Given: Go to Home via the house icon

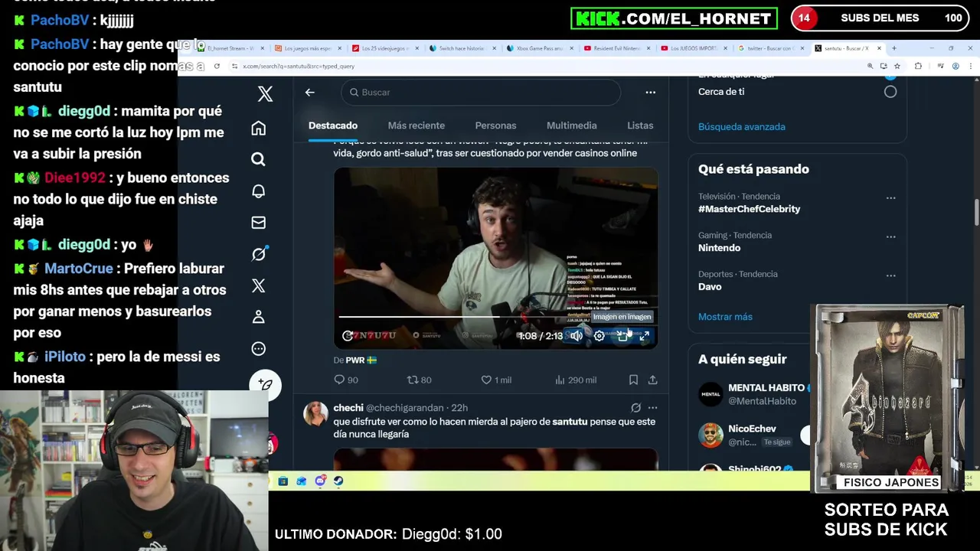Looking at the screenshot, I should coord(259,128).
